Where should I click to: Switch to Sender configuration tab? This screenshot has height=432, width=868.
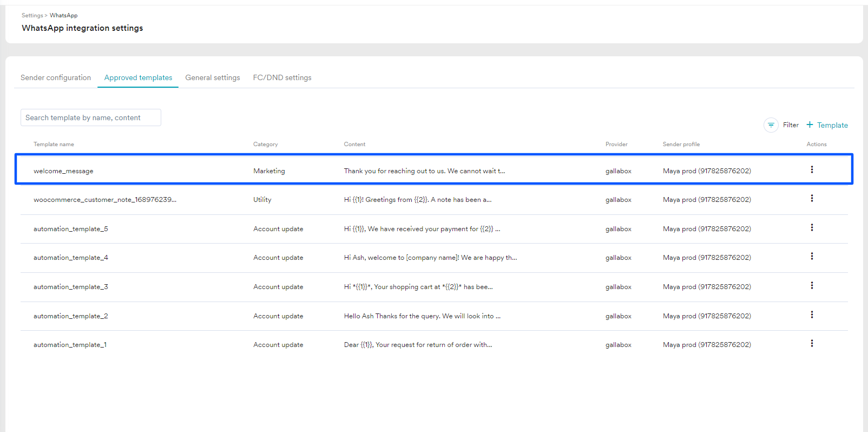click(56, 78)
